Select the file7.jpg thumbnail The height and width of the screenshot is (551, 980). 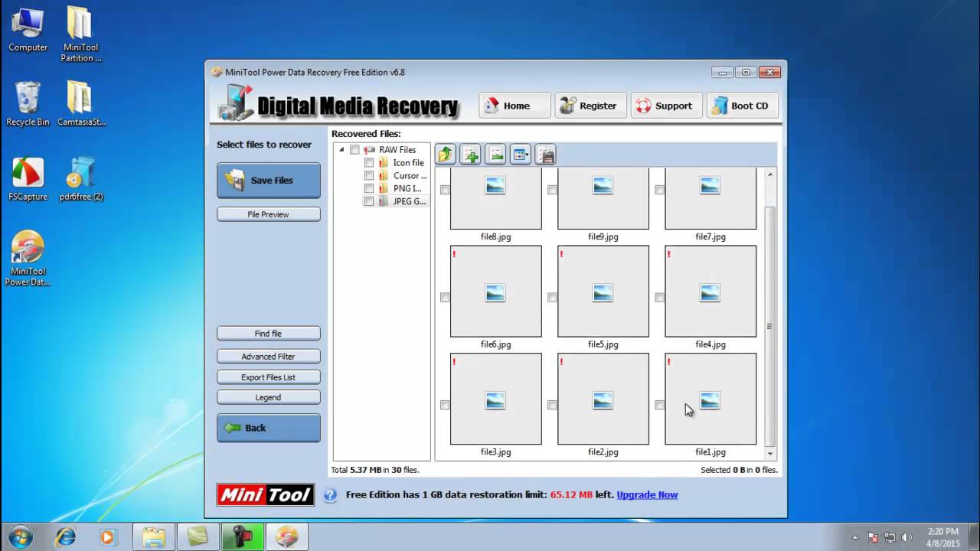coord(710,199)
